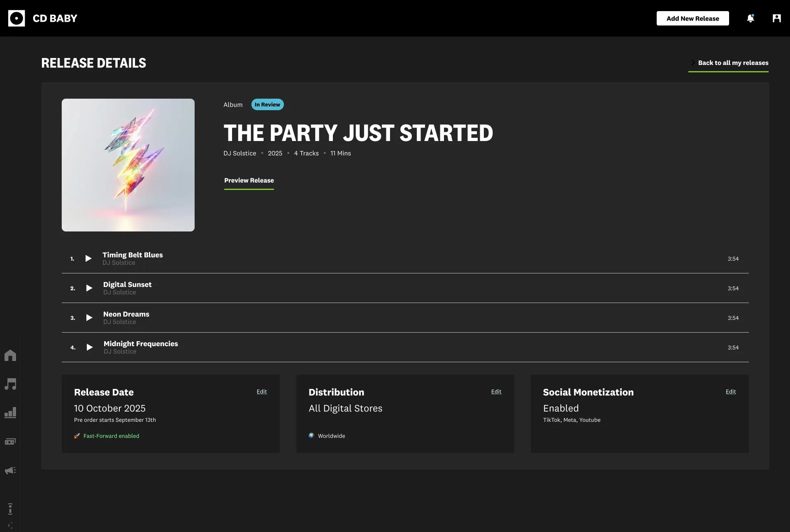Click the In Review status badge
790x532 pixels.
[x=267, y=104]
